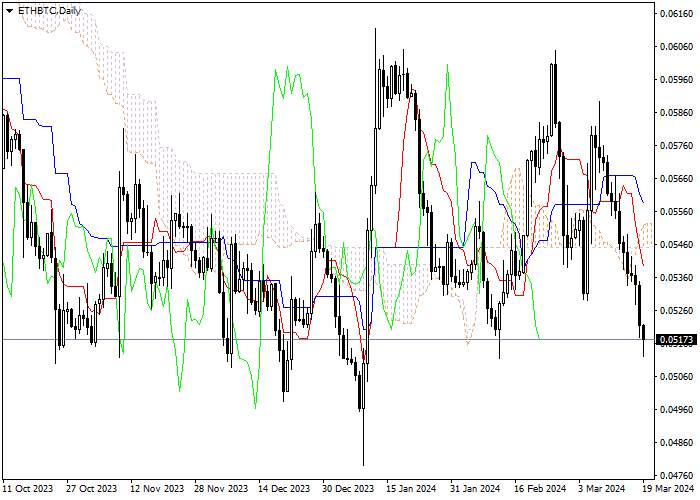700x500 pixels.
Task: Click the 0.06160 price scale label
Action: (x=677, y=13)
